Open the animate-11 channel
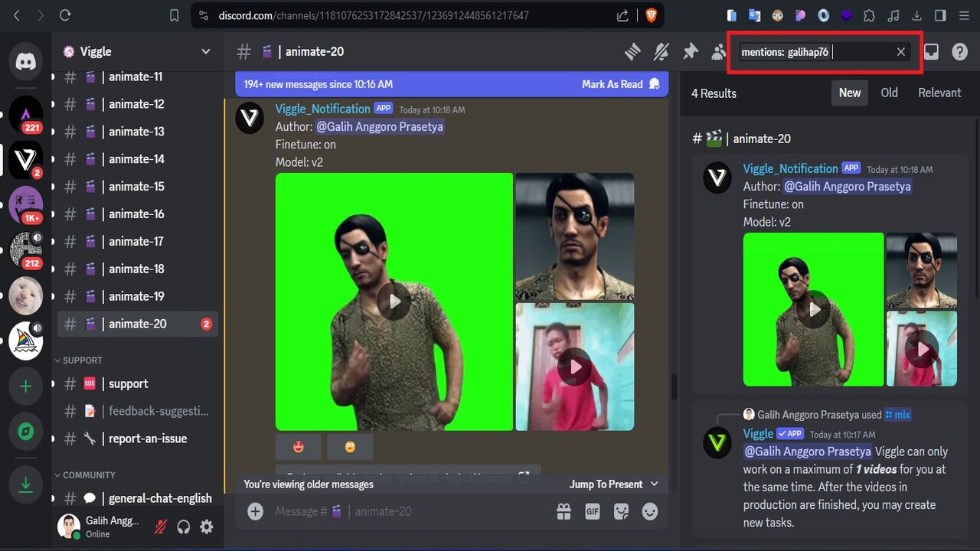Viewport: 980px width, 551px height. [137, 77]
